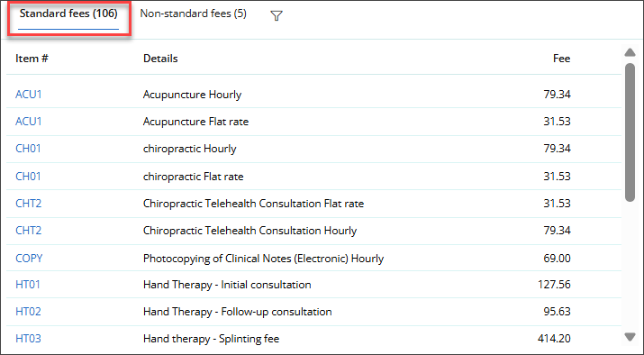Open the COPY item link
This screenshot has width=644, height=355.
pos(29,259)
